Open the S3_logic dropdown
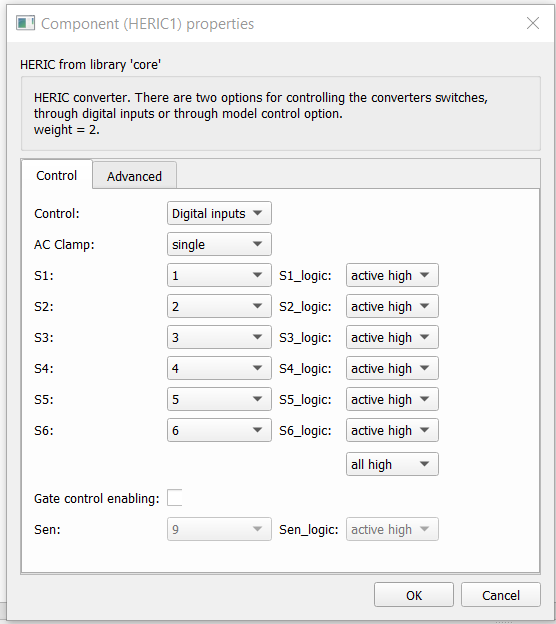The image size is (556, 624). click(392, 337)
